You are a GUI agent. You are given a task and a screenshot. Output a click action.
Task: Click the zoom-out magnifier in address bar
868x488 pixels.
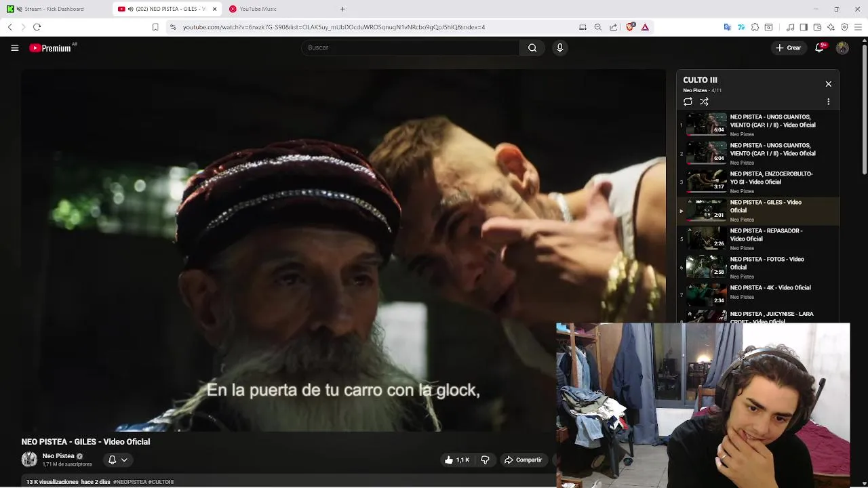pos(597,27)
